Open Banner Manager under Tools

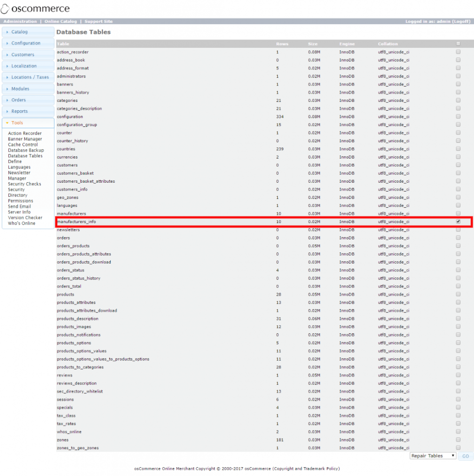[x=25, y=139]
